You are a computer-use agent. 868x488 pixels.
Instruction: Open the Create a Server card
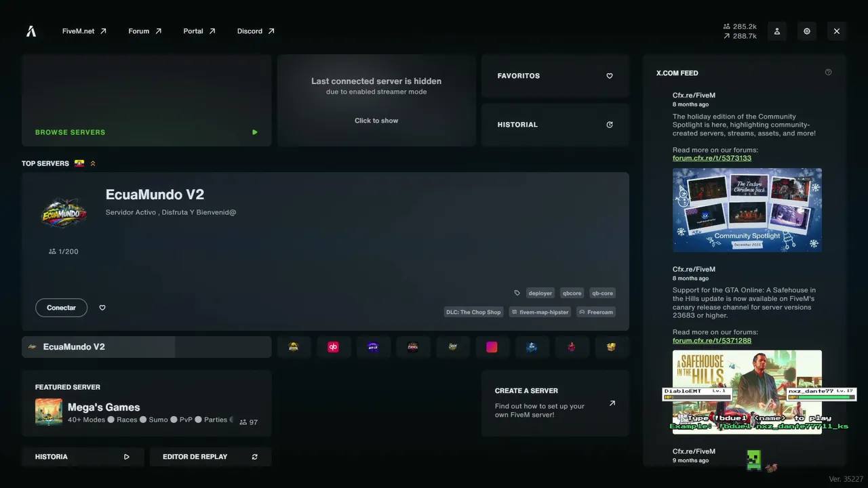click(555, 403)
